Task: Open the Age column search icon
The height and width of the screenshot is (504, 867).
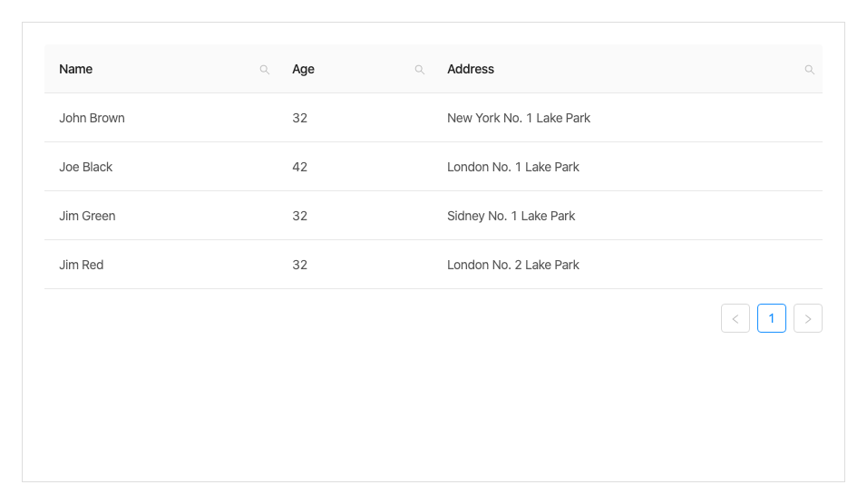Action: pyautogui.click(x=420, y=70)
